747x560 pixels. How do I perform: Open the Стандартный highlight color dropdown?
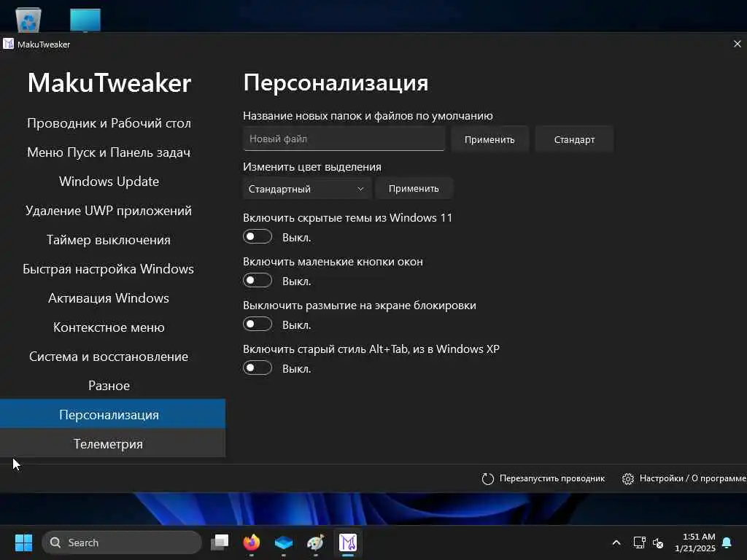[x=307, y=189]
